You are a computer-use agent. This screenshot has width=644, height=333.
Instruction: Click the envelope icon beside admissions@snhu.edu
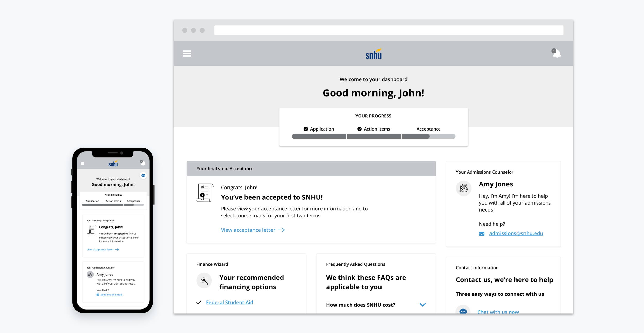[x=481, y=234]
